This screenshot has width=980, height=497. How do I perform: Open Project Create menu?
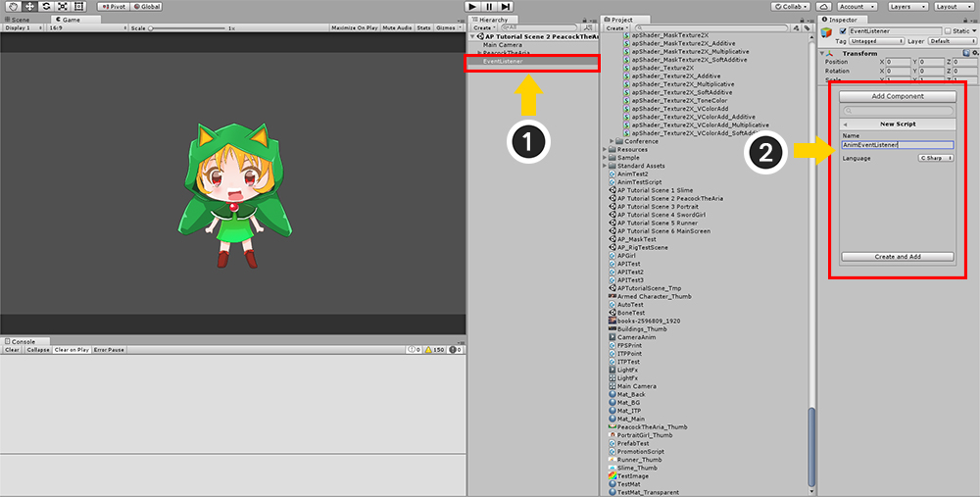click(x=616, y=28)
